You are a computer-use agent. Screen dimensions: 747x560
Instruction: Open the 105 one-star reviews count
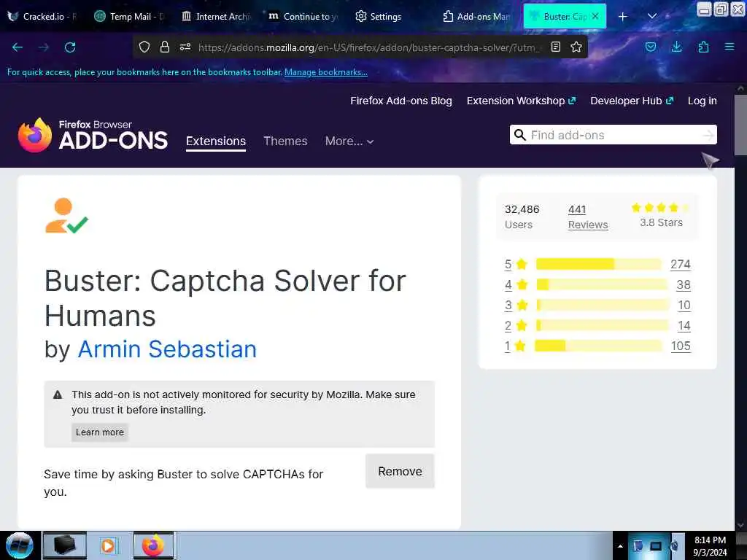(x=681, y=346)
